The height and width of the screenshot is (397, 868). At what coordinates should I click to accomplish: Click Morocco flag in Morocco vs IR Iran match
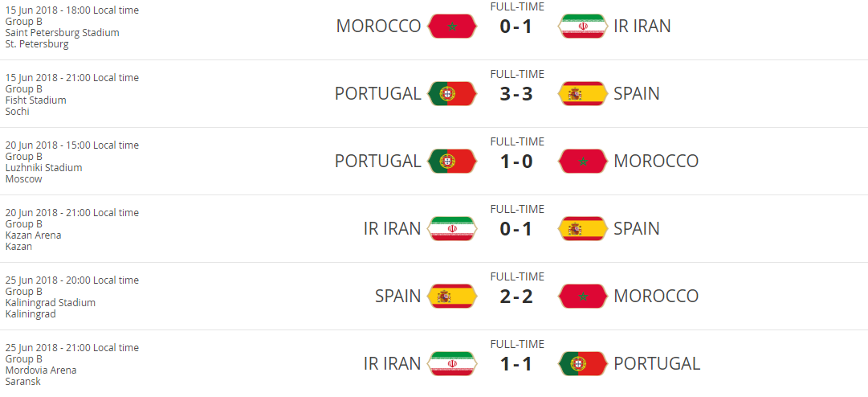[452, 26]
